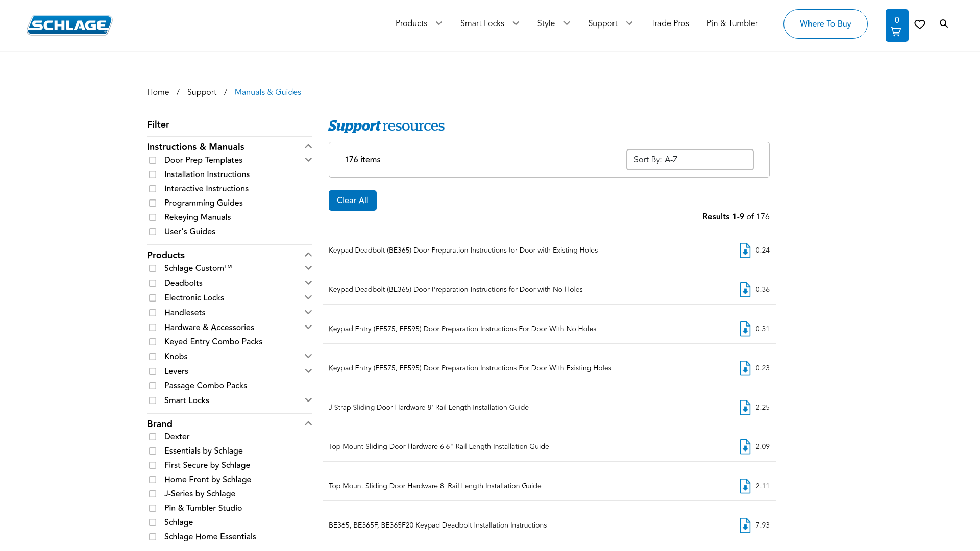Screen dimensions: 980x551
Task: Select the Rekeying Manuals checkbox
Action: [x=153, y=217]
